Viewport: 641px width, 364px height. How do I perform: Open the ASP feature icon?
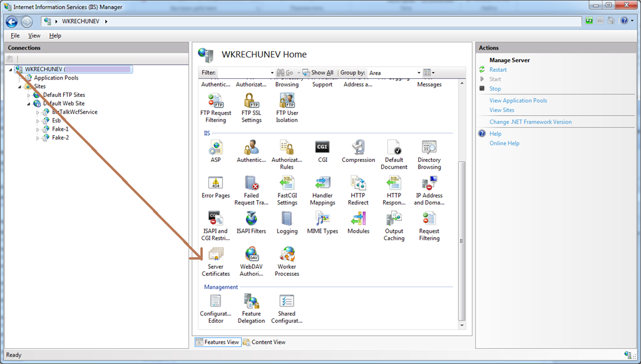215,151
